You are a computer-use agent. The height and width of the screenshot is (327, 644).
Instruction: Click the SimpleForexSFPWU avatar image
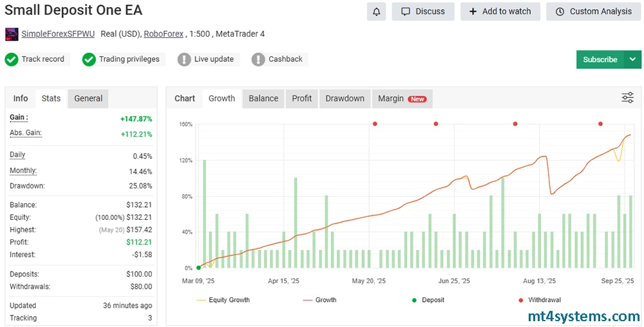12,34
